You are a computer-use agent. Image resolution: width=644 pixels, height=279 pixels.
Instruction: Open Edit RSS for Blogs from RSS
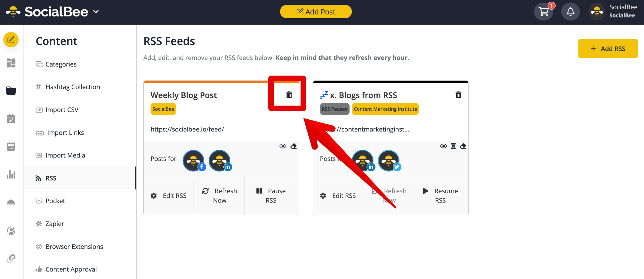click(338, 195)
